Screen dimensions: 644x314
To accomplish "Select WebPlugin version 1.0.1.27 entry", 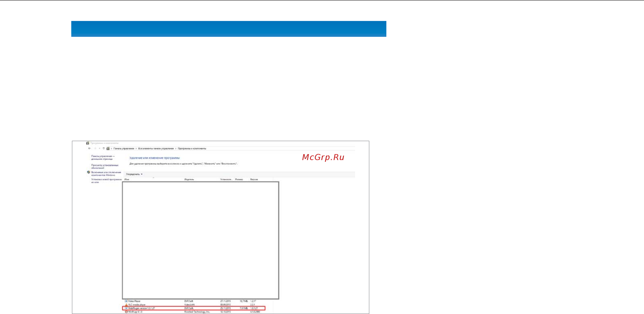I will pyautogui.click(x=141, y=308).
